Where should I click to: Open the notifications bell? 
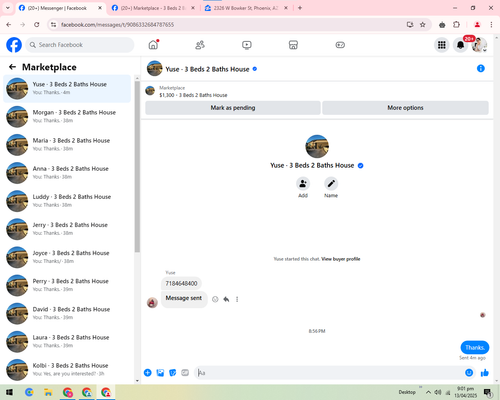[x=460, y=45]
